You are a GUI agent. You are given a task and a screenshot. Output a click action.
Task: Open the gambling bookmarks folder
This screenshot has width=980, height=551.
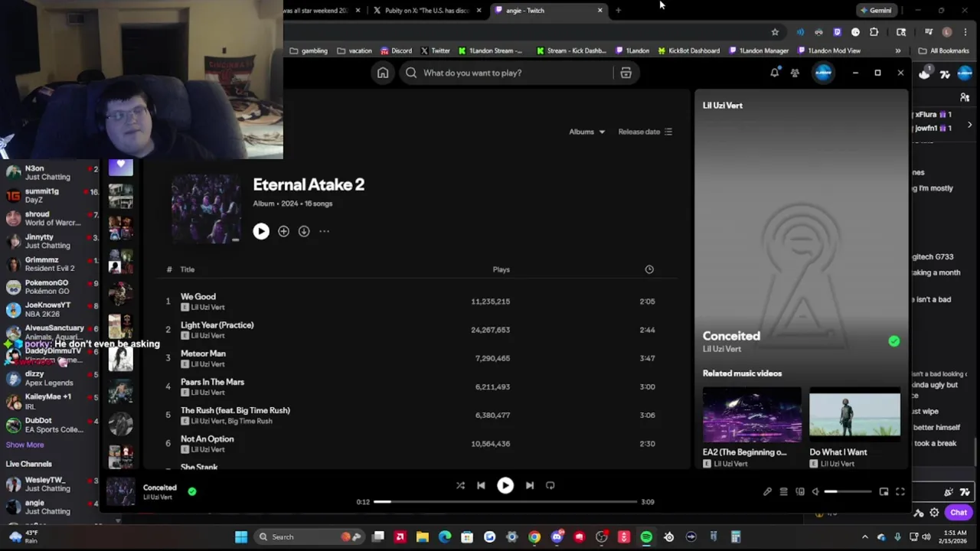(309, 51)
